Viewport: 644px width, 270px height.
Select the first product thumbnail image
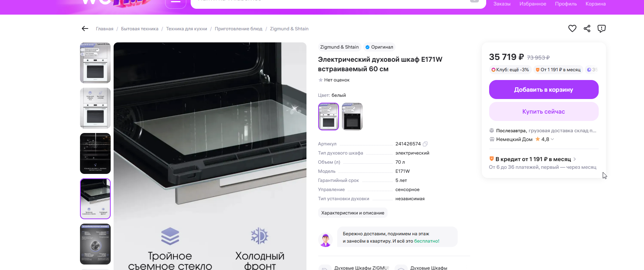(95, 63)
